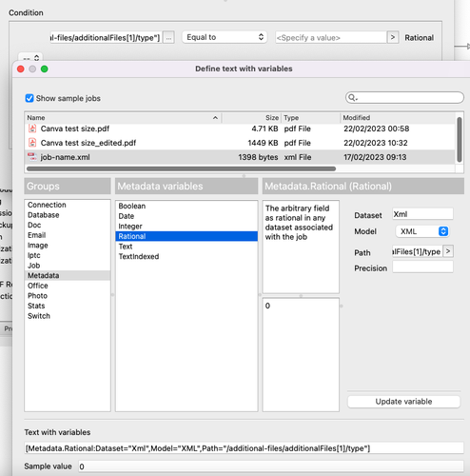
Task: Click the condition path field ending additionalFiles[1]/type
Action: [106, 37]
